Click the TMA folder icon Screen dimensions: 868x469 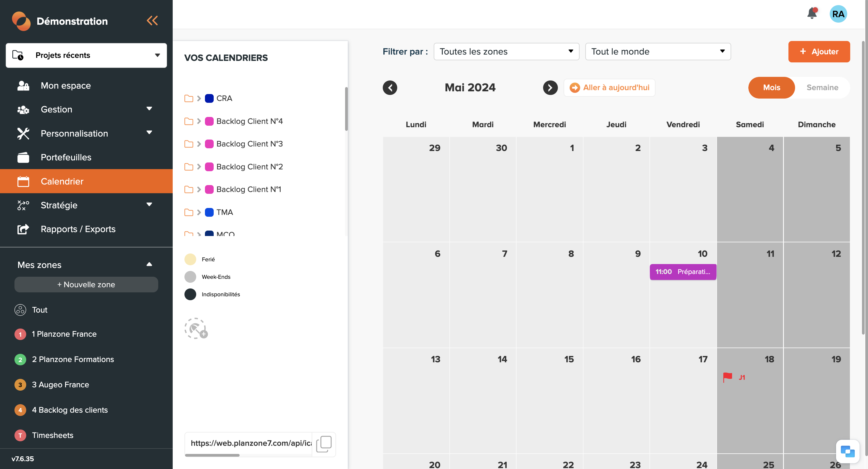pos(189,212)
